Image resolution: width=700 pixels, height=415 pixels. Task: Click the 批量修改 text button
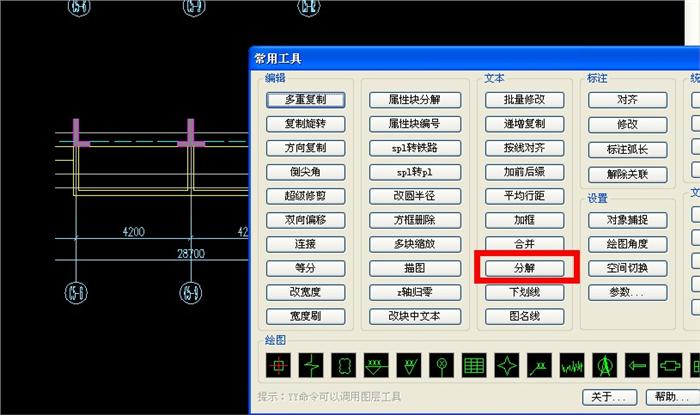[525, 100]
